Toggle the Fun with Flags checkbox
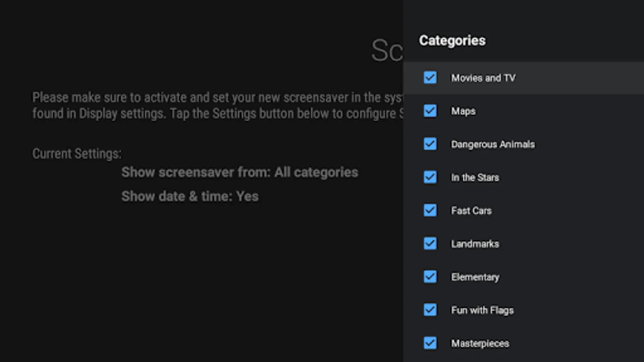 [x=430, y=310]
